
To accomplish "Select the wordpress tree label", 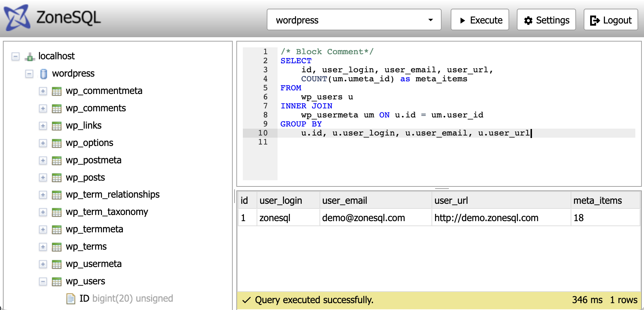I will point(73,73).
